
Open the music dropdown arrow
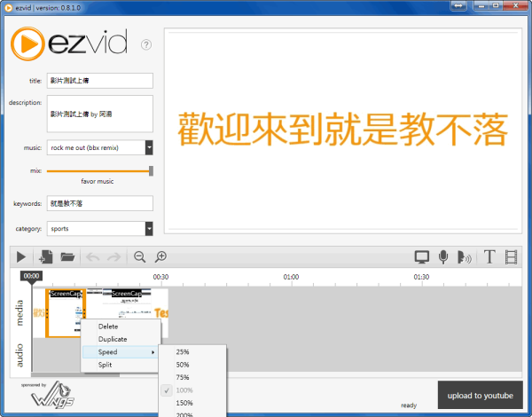point(149,147)
